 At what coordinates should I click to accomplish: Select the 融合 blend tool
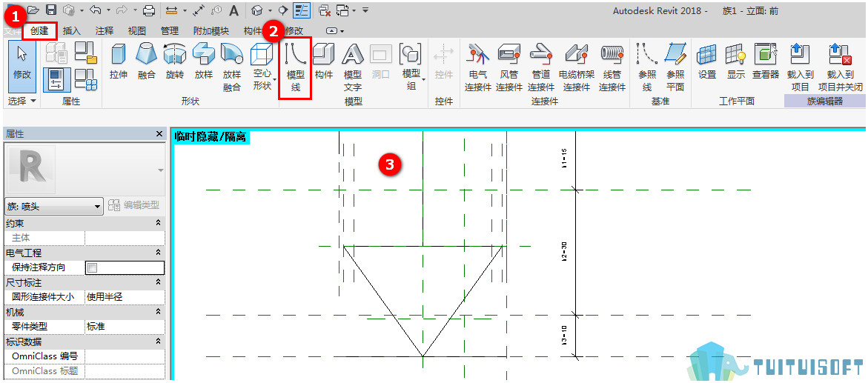(147, 61)
